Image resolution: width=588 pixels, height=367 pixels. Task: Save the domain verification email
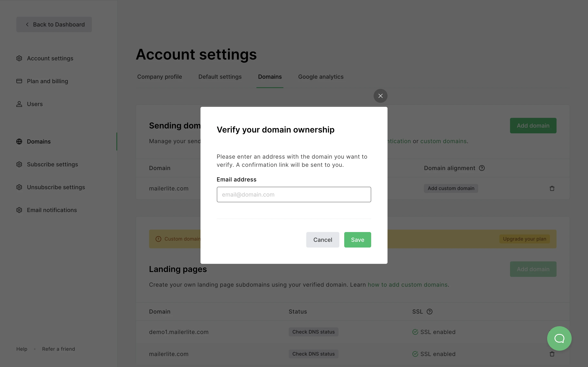pos(357,240)
